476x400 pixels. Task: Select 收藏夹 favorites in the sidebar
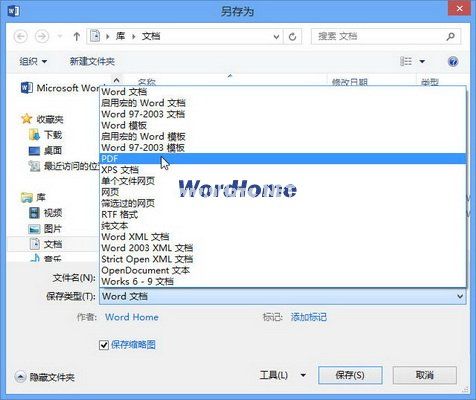point(50,119)
